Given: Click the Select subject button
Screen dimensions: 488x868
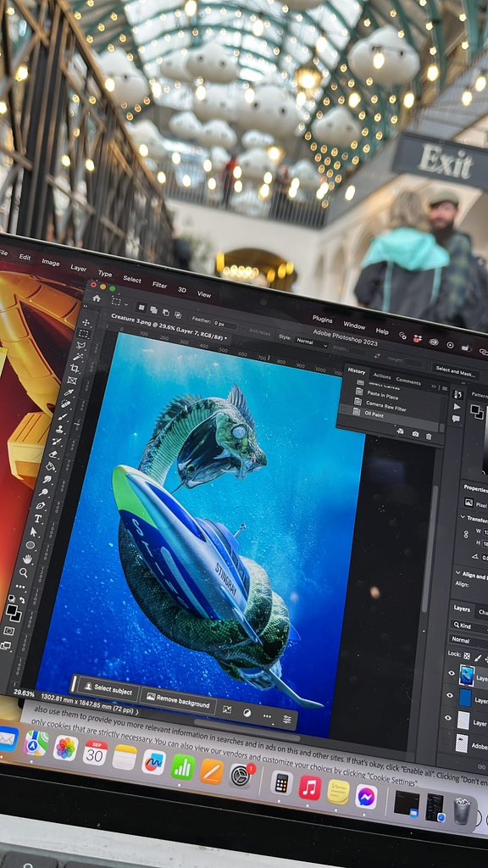Looking at the screenshot, I should (x=108, y=688).
